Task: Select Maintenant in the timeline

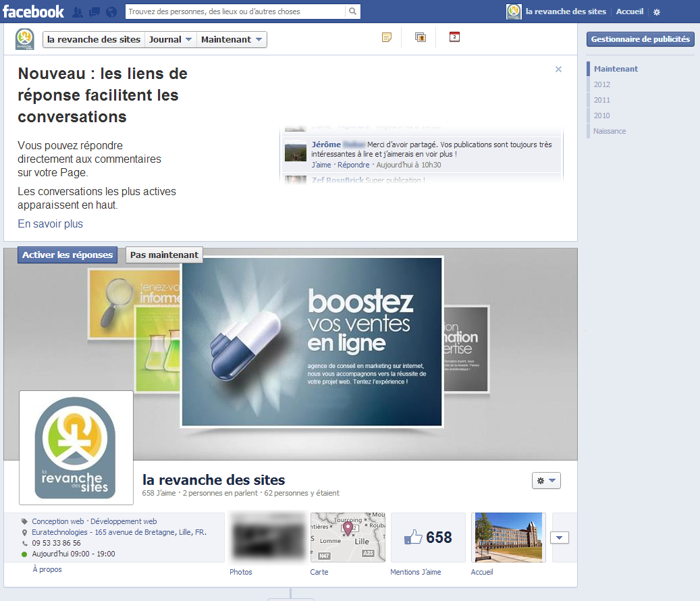Action: tap(616, 69)
